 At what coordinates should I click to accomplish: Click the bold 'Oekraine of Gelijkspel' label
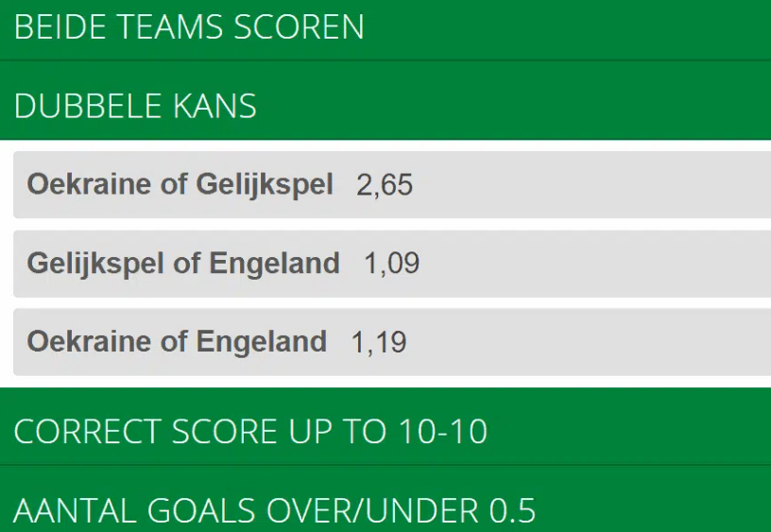[x=180, y=184]
